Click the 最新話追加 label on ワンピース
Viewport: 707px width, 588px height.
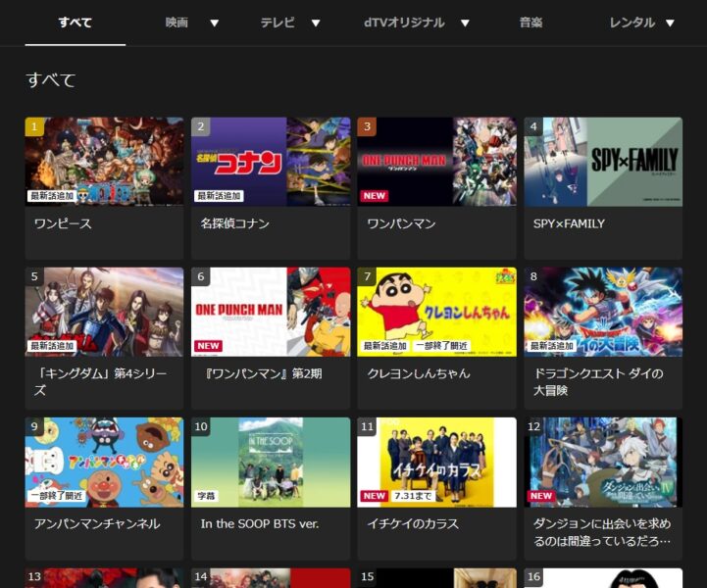(52, 196)
